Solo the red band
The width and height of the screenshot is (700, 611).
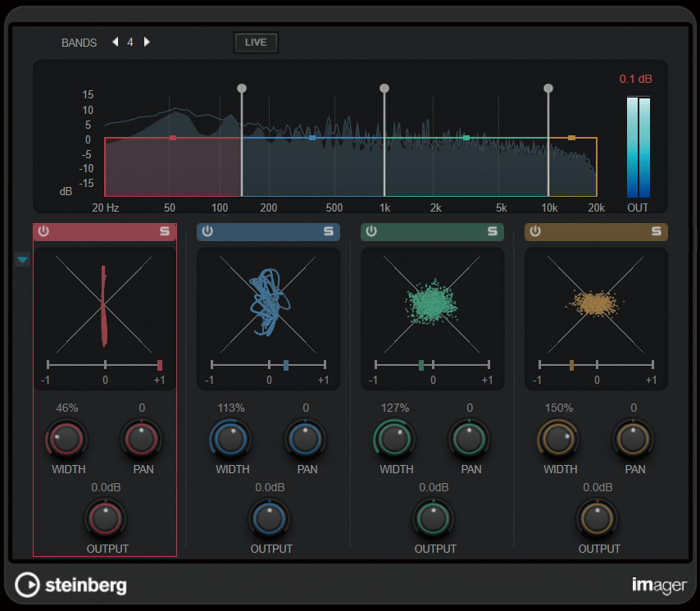coord(165,231)
